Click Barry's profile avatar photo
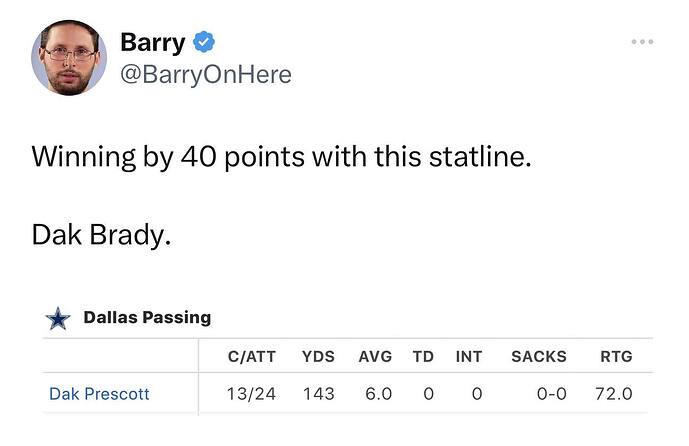The height and width of the screenshot is (446, 689). (x=69, y=58)
